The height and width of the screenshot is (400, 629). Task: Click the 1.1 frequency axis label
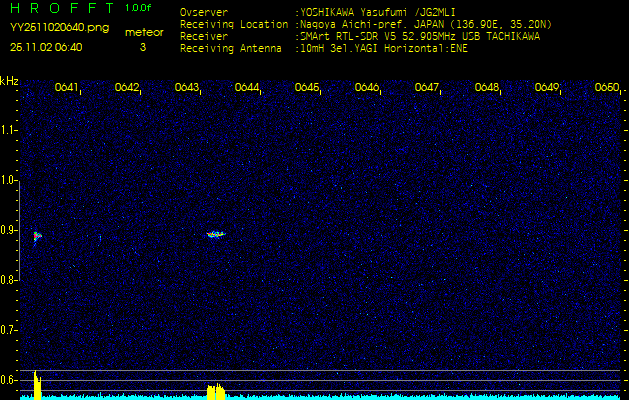tap(9, 130)
